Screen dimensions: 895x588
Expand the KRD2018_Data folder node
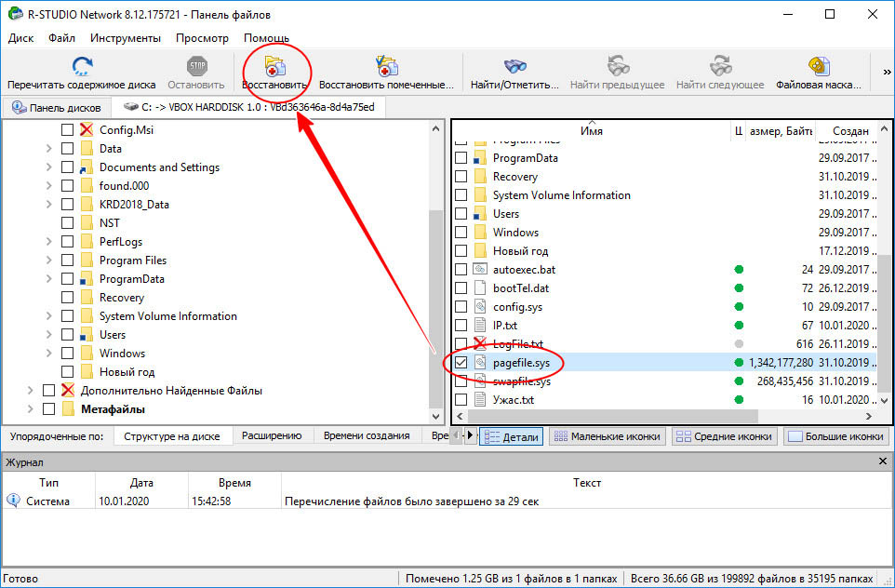49,205
